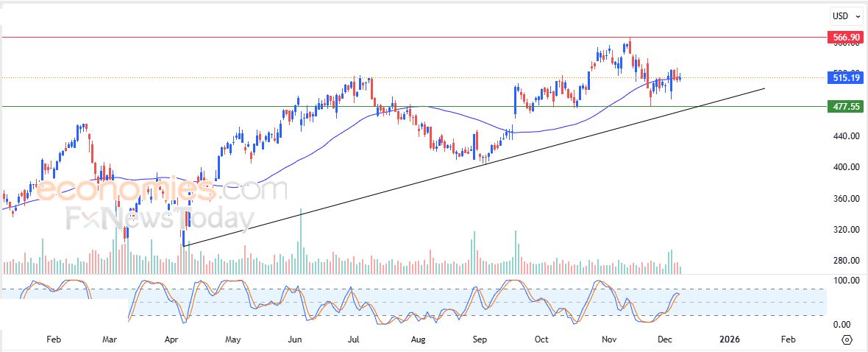
Task: Click the Sep label on time axis
Action: point(480,339)
